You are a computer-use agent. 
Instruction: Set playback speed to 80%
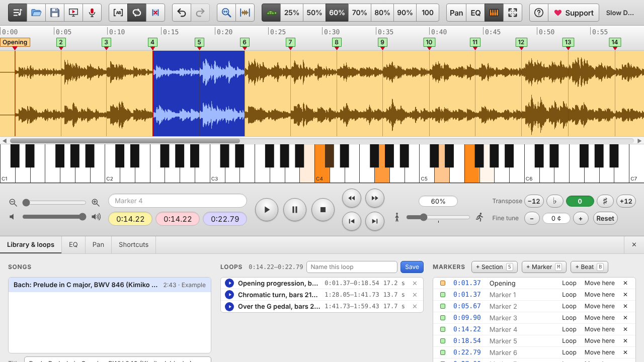coord(382,13)
